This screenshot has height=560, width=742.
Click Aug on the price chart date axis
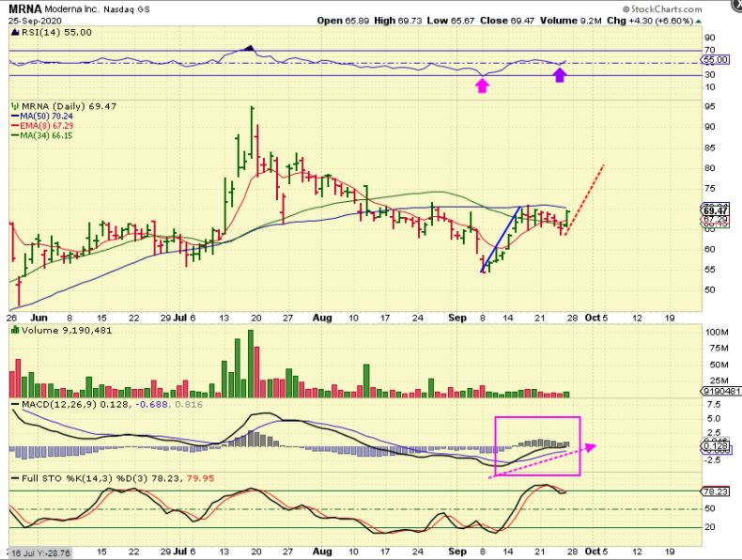(322, 318)
